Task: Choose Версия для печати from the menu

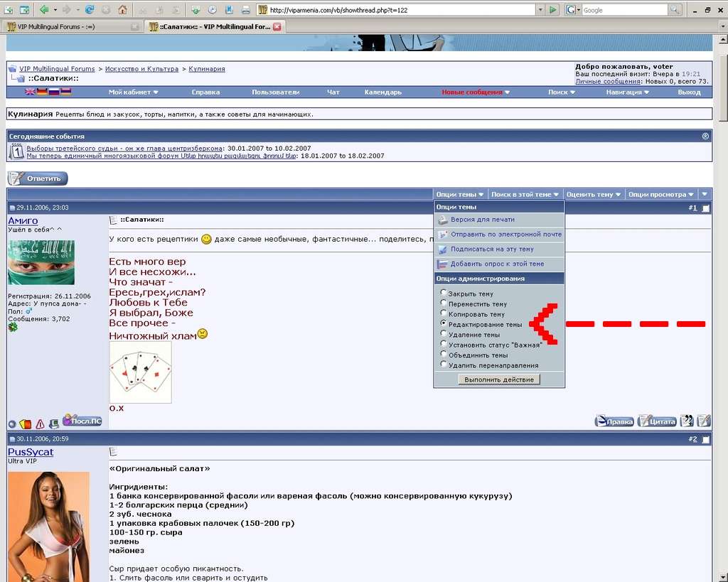Action: tap(482, 220)
